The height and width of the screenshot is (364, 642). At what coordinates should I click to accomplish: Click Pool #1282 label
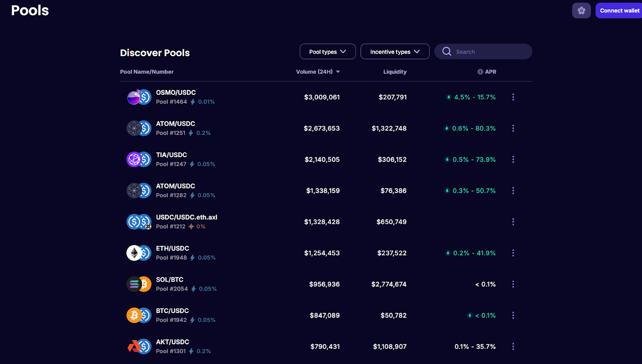171,195
